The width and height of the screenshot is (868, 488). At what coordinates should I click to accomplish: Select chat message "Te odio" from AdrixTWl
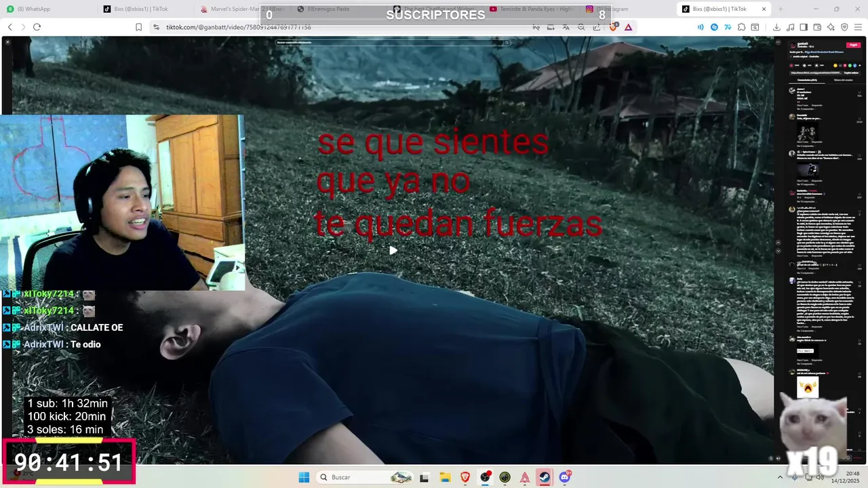click(85, 344)
